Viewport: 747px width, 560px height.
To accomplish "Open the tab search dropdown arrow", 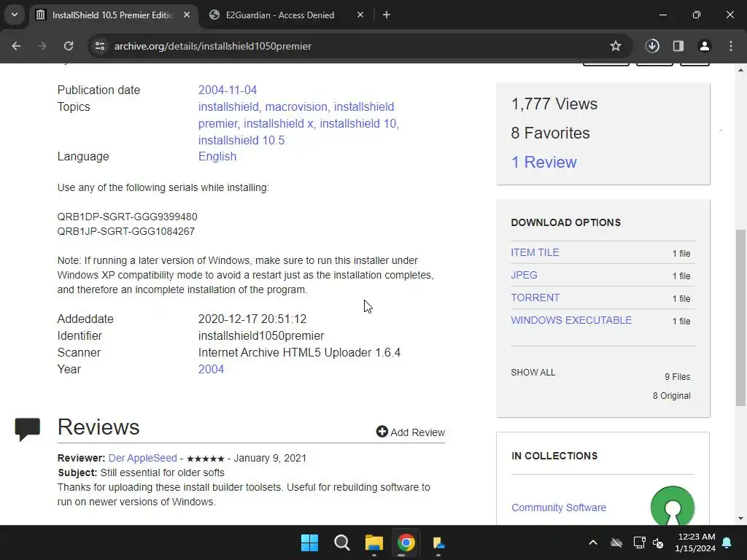I will pos(15,15).
